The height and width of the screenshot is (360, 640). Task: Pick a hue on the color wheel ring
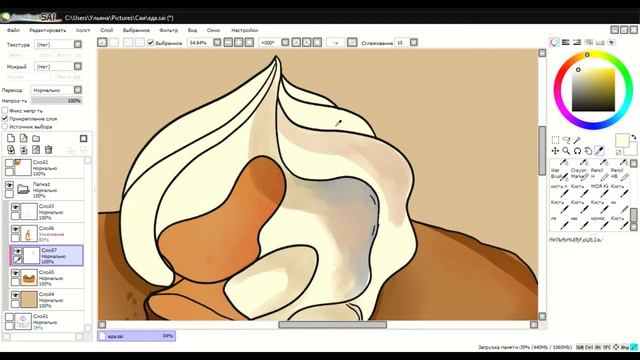tap(587, 55)
